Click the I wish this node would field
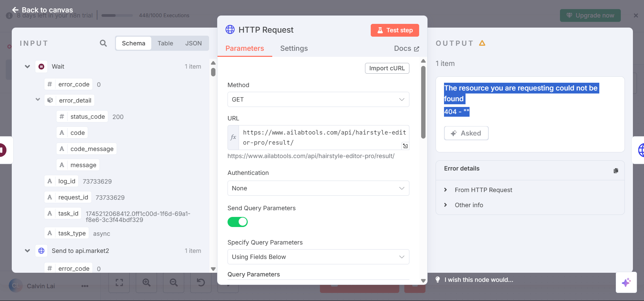 (x=479, y=280)
